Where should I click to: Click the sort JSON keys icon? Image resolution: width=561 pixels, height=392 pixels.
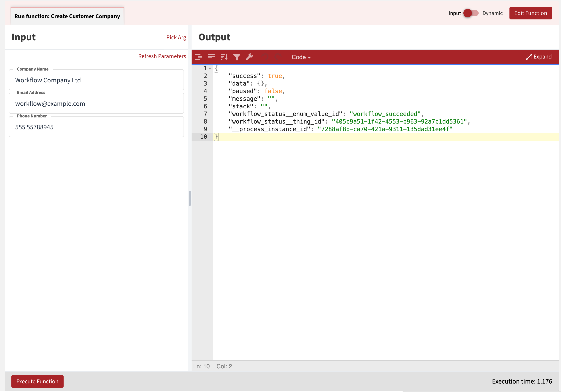(224, 57)
